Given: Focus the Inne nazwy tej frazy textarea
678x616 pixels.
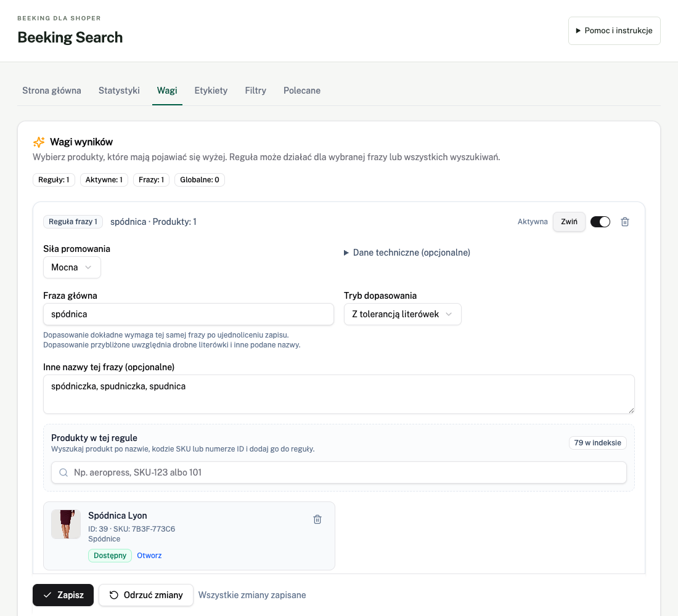Looking at the screenshot, I should coord(339,394).
